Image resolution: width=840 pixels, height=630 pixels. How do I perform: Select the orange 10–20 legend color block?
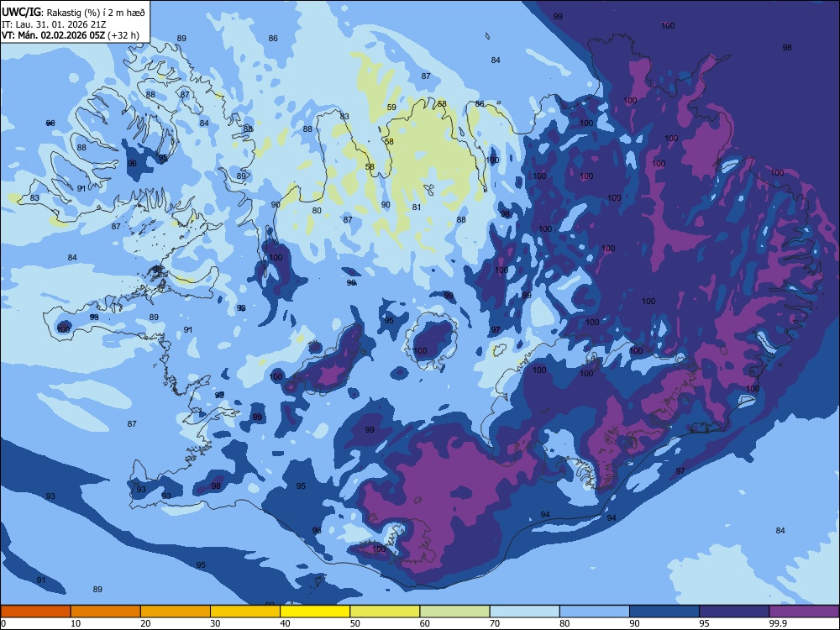click(x=106, y=612)
